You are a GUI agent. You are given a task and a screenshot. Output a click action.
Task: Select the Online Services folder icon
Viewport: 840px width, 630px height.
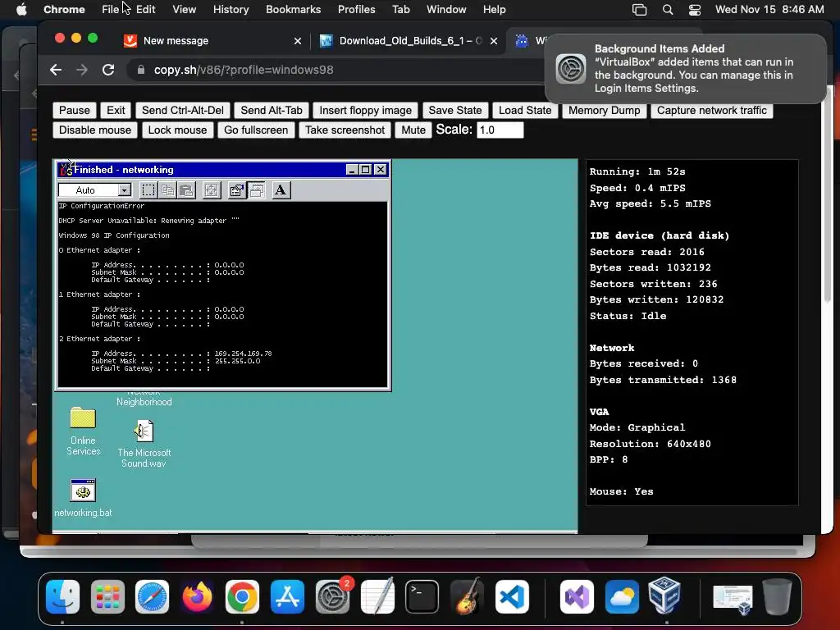(x=83, y=418)
